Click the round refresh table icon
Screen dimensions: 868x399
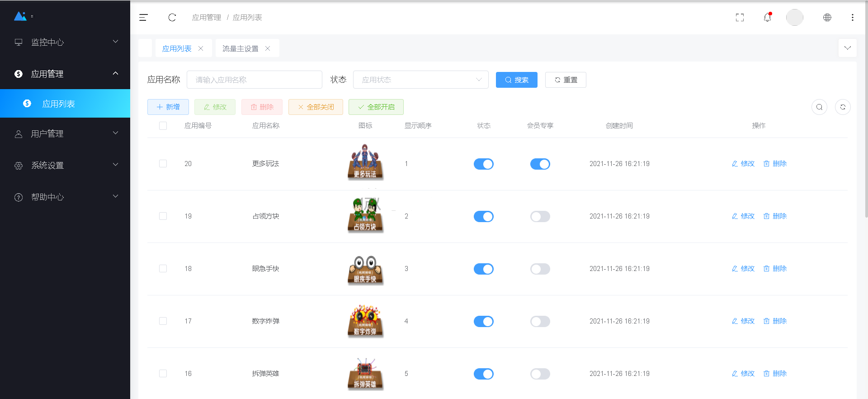pyautogui.click(x=843, y=107)
